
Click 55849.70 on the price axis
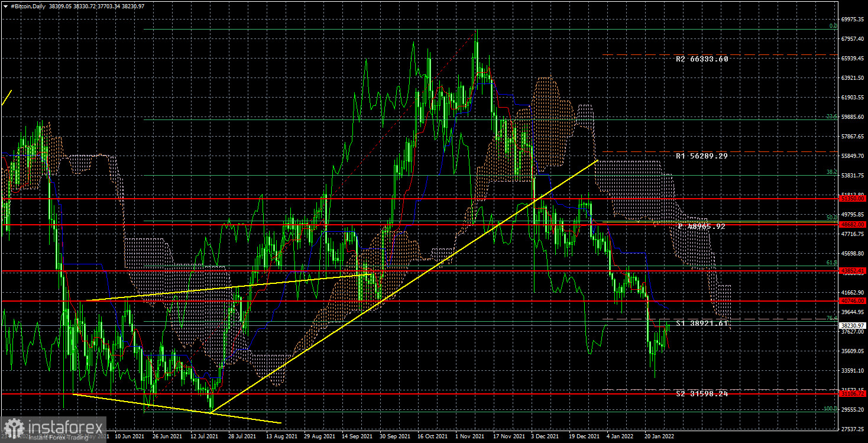(x=853, y=156)
